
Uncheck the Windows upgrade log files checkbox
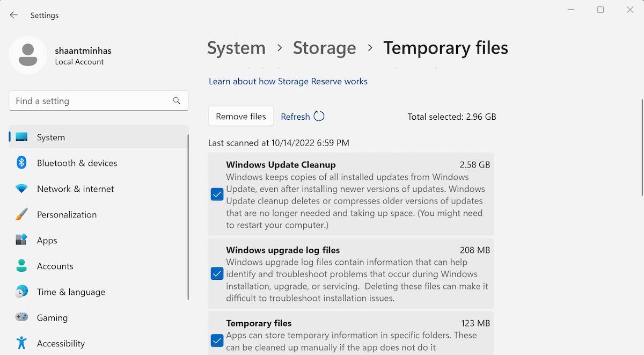click(217, 274)
